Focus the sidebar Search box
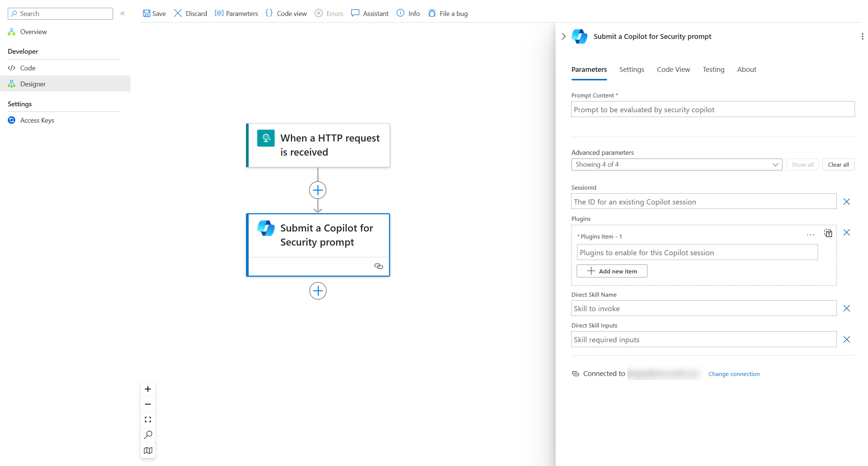Screen dimensions: 868x466 coord(60,14)
